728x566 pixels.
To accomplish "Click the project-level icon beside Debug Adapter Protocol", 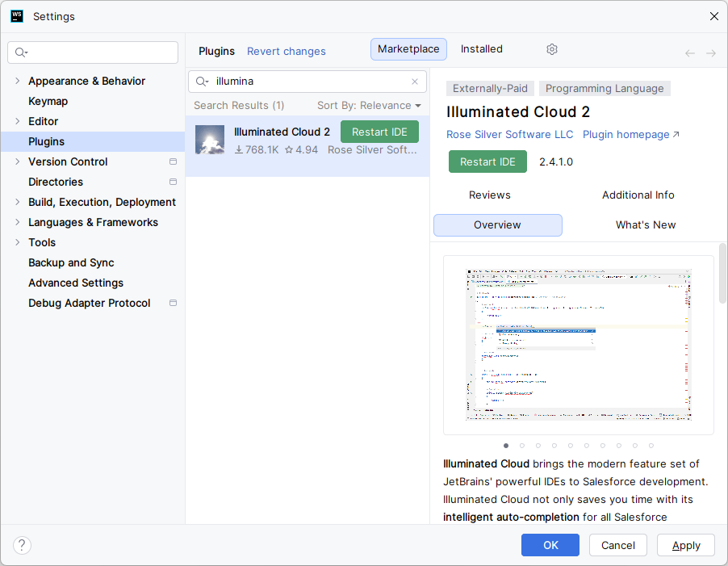I will pos(174,303).
